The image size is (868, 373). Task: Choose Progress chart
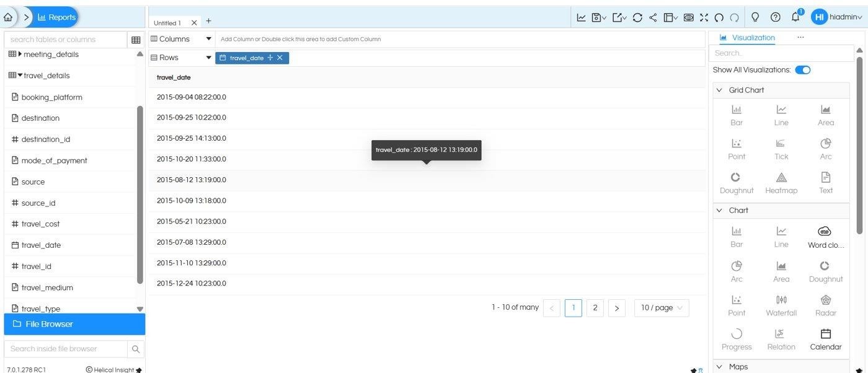pyautogui.click(x=737, y=340)
